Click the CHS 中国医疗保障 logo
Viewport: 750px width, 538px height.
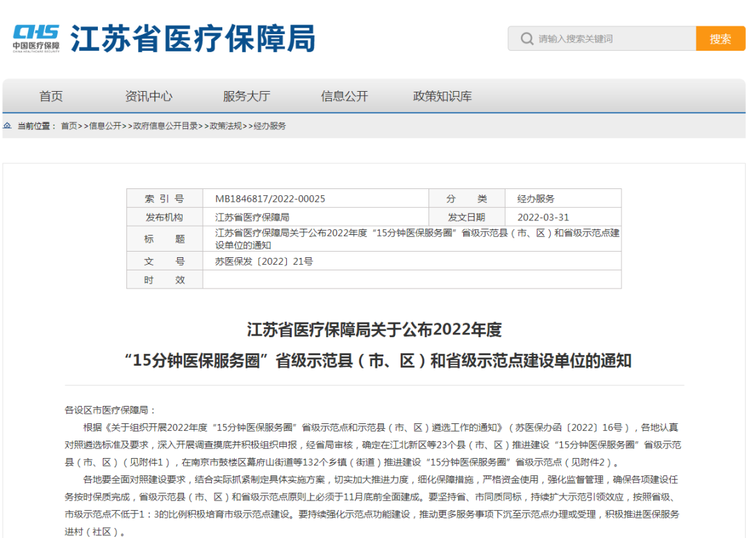click(36, 38)
